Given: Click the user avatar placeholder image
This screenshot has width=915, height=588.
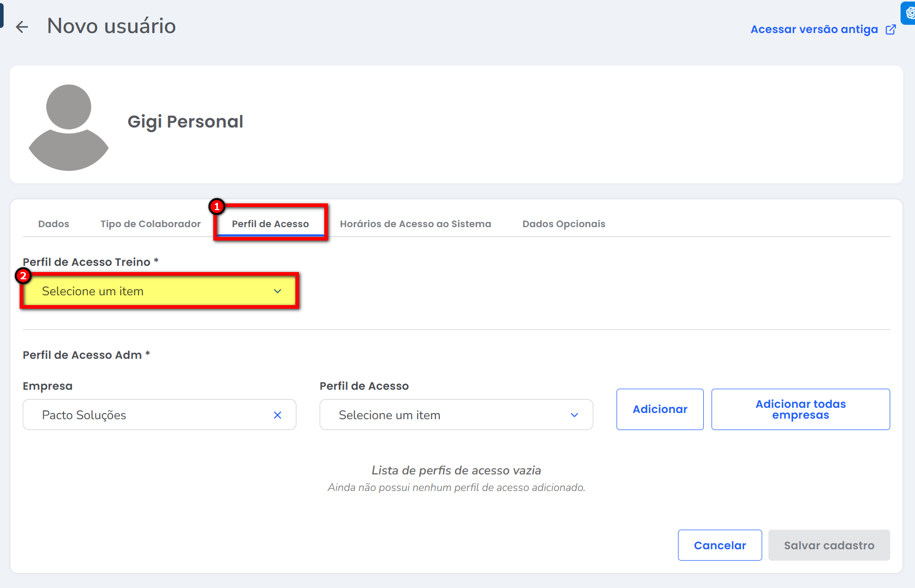Looking at the screenshot, I should (x=69, y=128).
